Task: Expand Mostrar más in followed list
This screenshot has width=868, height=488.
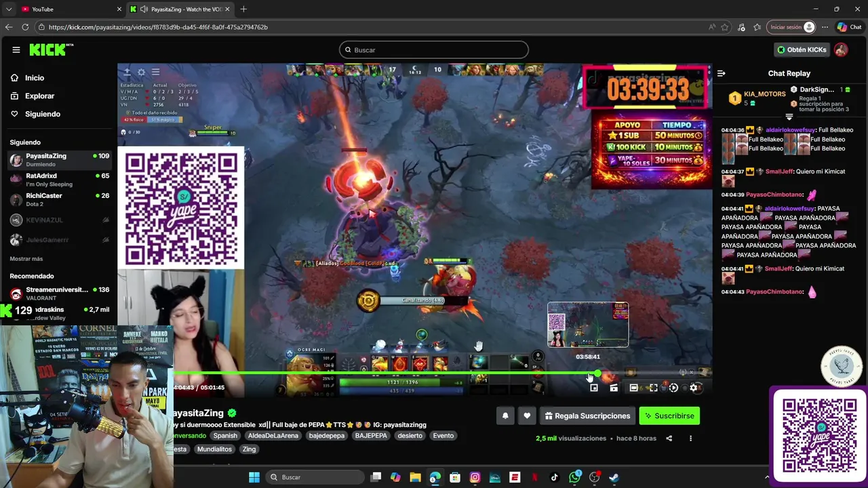Action: click(x=26, y=259)
